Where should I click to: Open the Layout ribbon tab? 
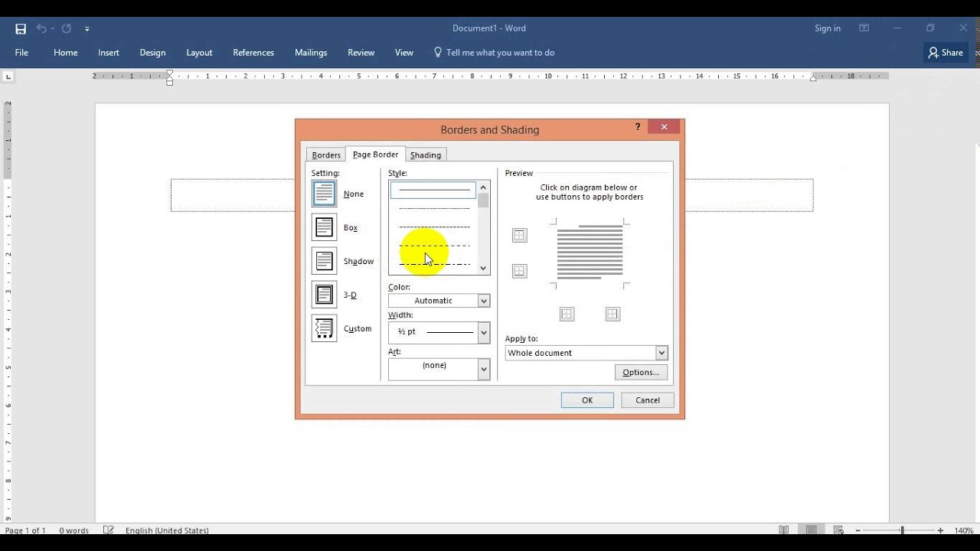[x=199, y=53]
